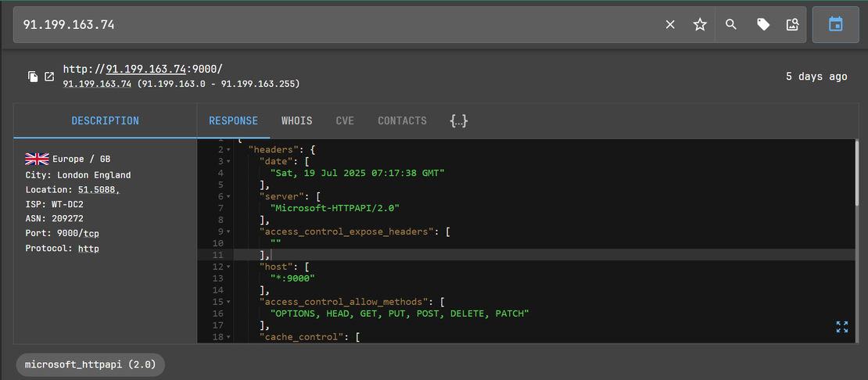Copy the host URL with the copy icon
Screen dimensions: 868x380
(x=33, y=77)
